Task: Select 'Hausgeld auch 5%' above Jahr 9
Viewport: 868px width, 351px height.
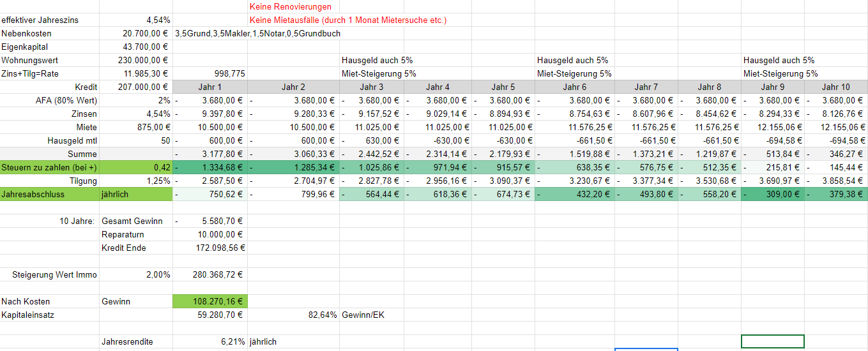Action: pyautogui.click(x=779, y=61)
